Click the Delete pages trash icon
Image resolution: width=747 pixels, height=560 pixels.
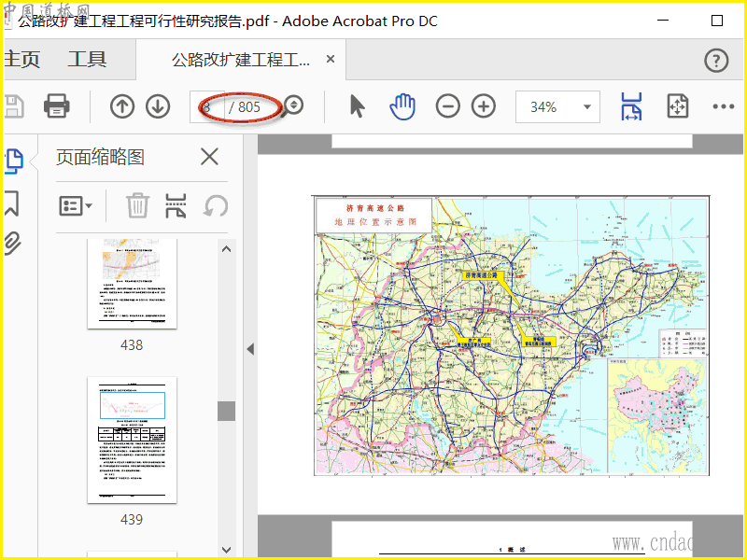(137, 205)
